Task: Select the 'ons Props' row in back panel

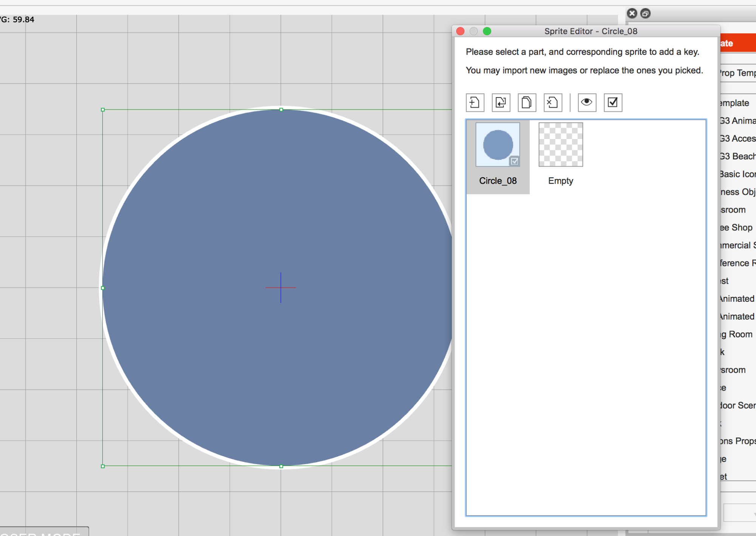Action: [x=738, y=441]
